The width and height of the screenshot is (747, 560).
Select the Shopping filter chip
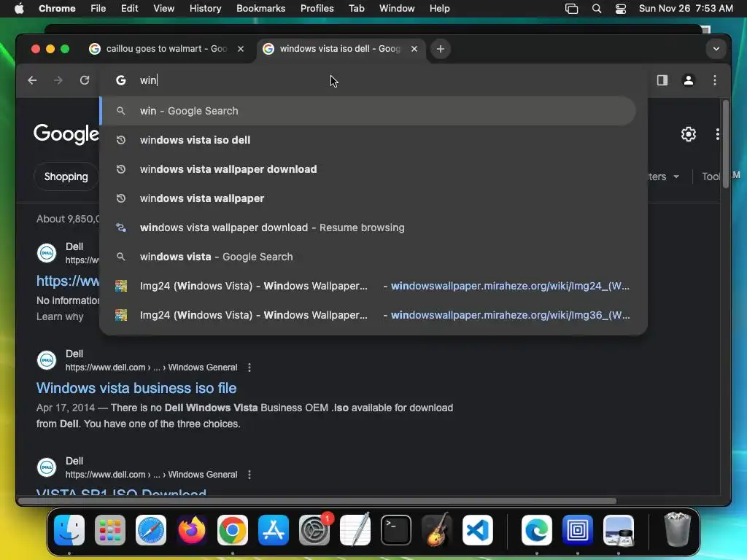click(x=66, y=176)
